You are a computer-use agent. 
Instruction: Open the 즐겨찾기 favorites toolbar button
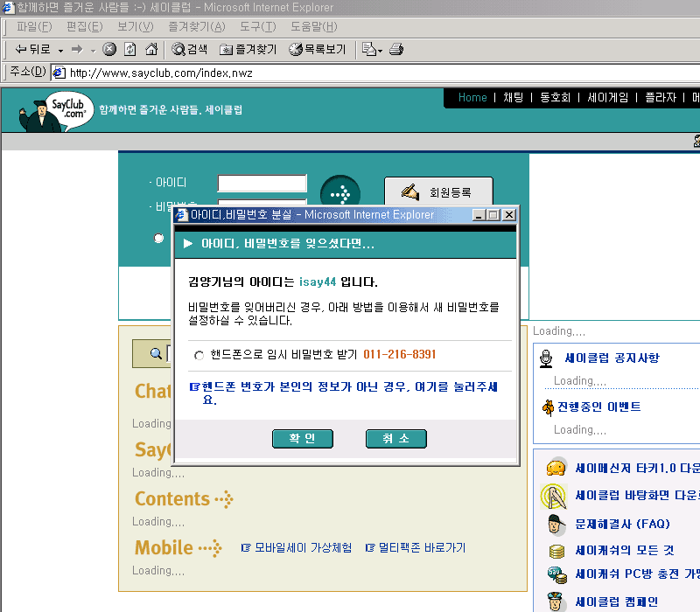248,49
